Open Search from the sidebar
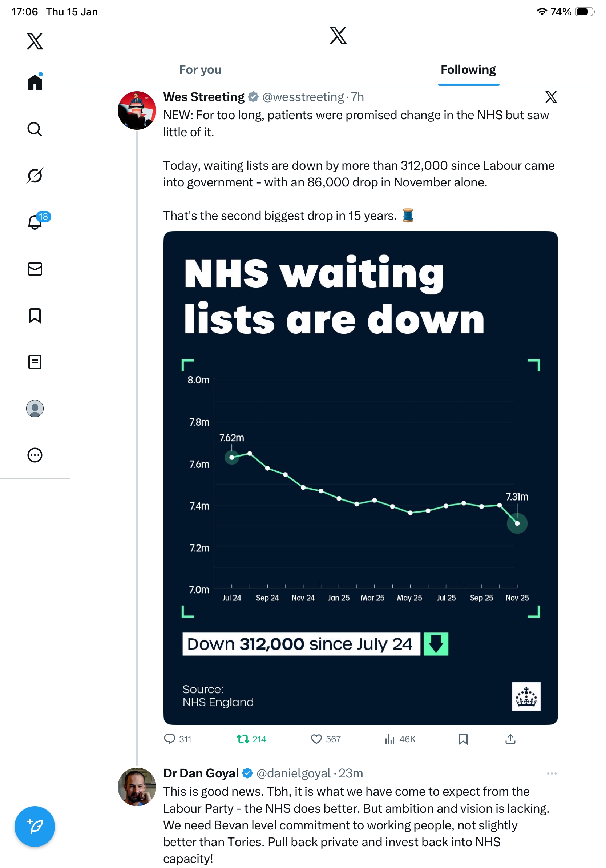 35,129
